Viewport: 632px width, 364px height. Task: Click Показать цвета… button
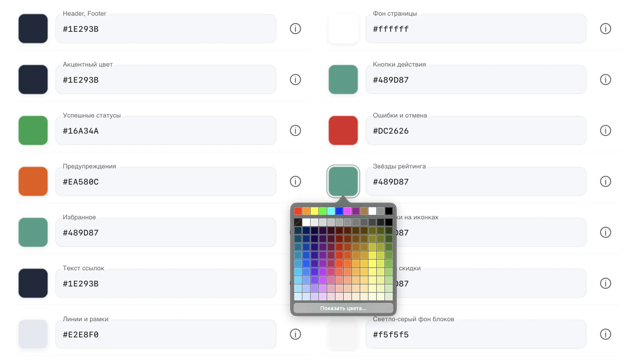click(x=343, y=308)
